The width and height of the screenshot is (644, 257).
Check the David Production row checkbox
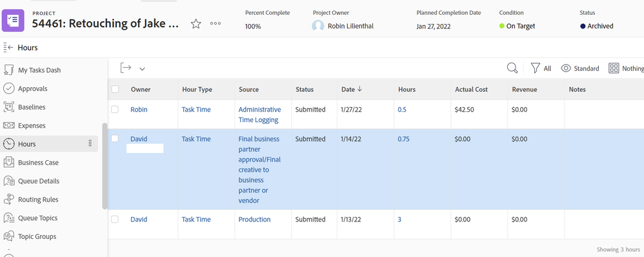(x=115, y=219)
